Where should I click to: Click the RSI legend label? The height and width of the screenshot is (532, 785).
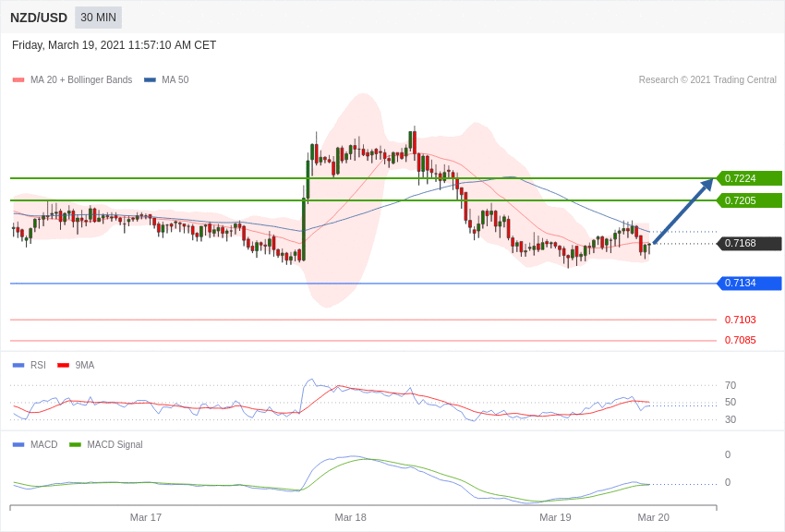(x=38, y=366)
